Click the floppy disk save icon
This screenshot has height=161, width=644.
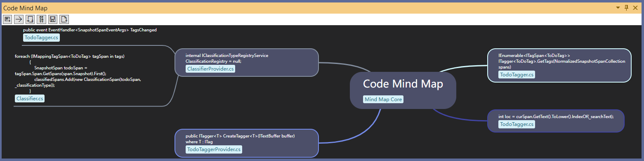click(x=52, y=19)
